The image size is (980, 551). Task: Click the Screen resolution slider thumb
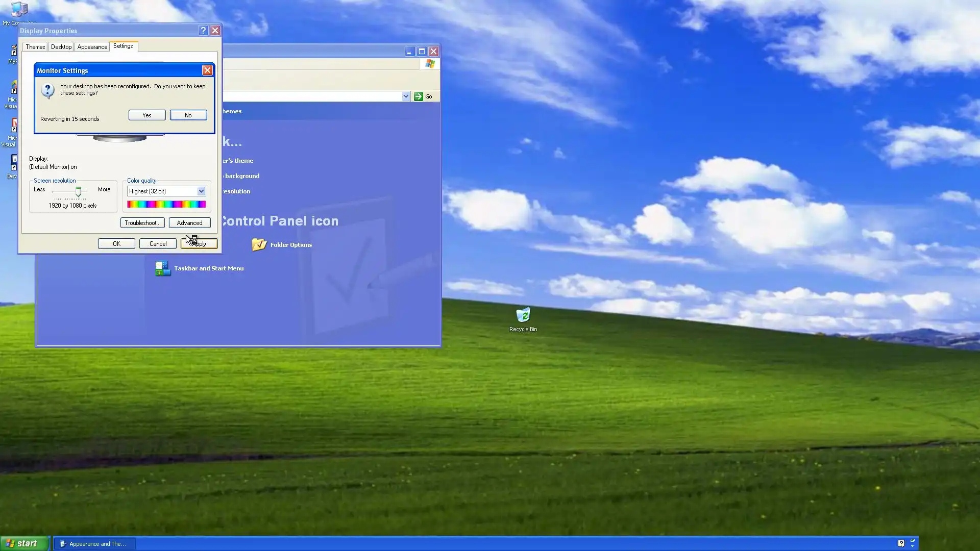point(78,192)
